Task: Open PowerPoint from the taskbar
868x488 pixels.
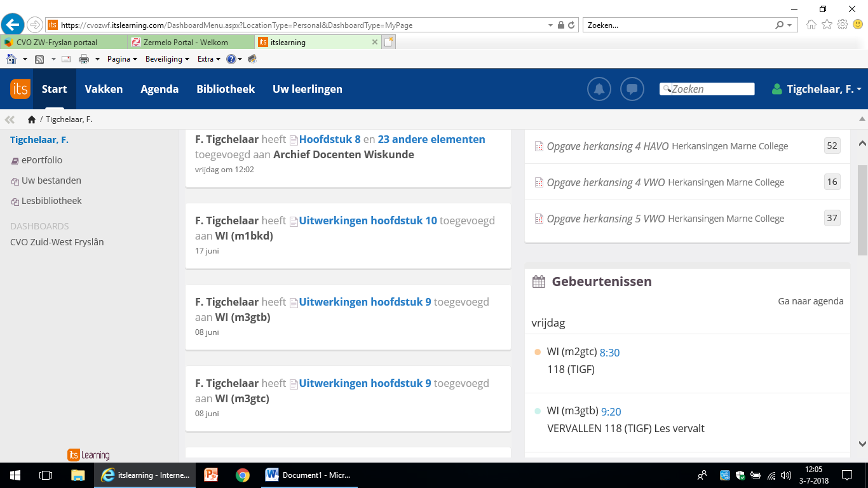Action: 211,475
